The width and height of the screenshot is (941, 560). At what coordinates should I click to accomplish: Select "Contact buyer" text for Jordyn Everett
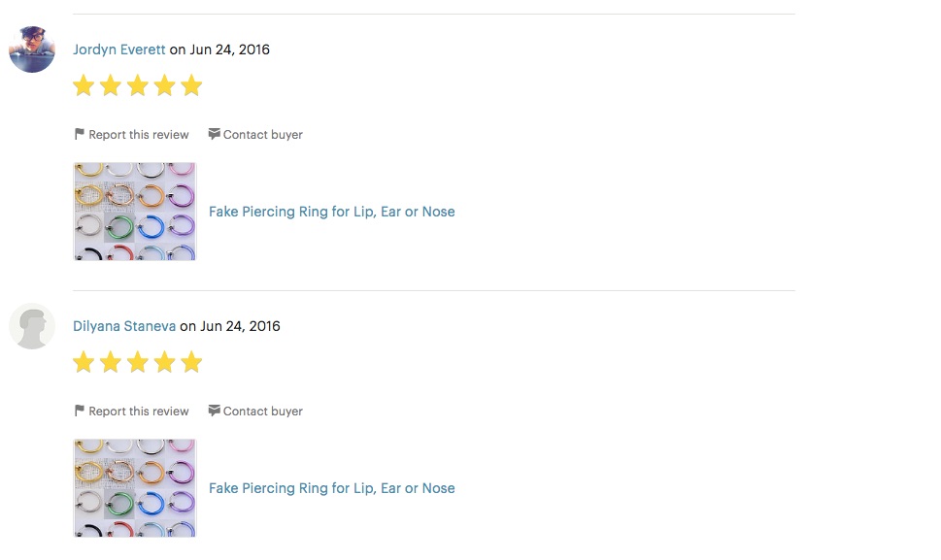tap(263, 135)
